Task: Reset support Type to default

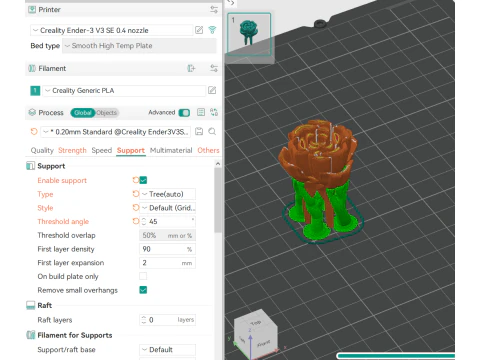Action: tap(135, 194)
